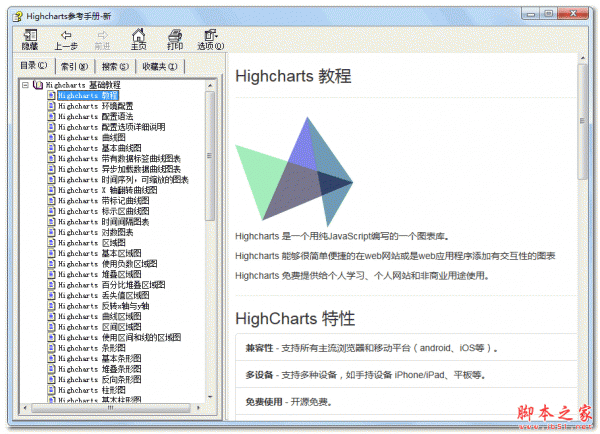Click page icon beside Highcharts 区域图
This screenshot has width=600, height=434.
tap(51, 243)
